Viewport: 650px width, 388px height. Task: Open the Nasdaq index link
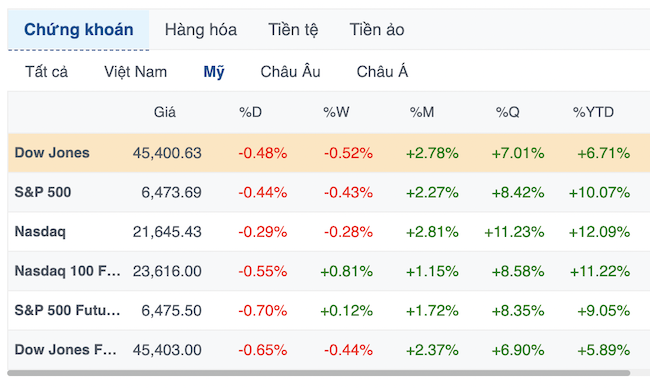click(x=40, y=231)
